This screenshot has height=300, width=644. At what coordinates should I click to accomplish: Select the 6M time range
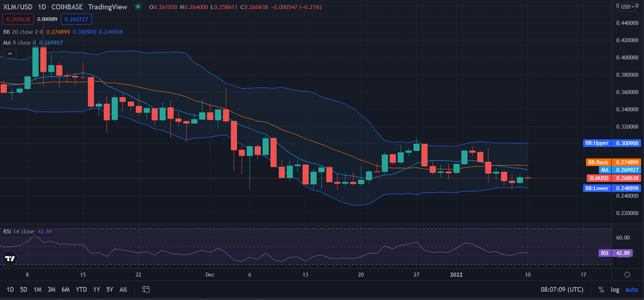(66, 290)
